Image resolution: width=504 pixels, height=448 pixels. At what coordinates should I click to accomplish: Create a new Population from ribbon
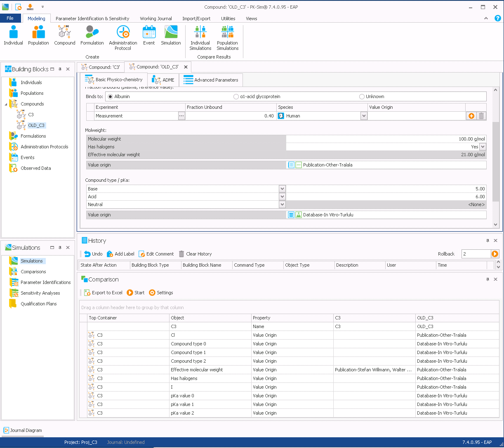38,35
